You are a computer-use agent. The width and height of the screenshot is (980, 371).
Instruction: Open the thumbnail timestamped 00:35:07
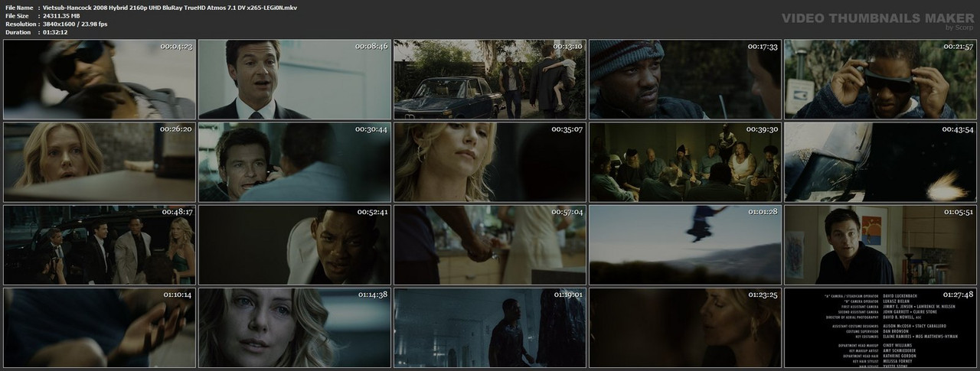tap(489, 162)
